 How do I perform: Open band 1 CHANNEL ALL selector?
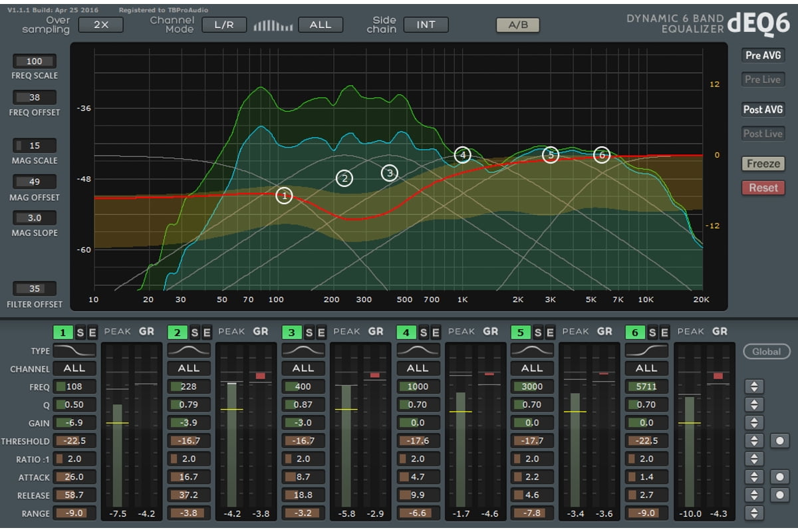pos(74,368)
